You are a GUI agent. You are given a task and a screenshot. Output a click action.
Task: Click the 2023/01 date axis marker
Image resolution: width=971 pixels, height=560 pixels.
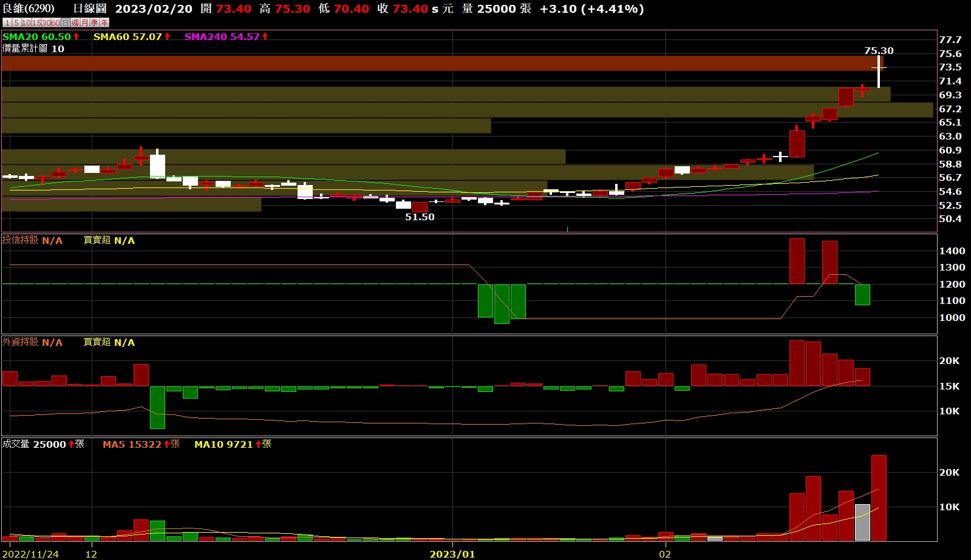pos(452,554)
